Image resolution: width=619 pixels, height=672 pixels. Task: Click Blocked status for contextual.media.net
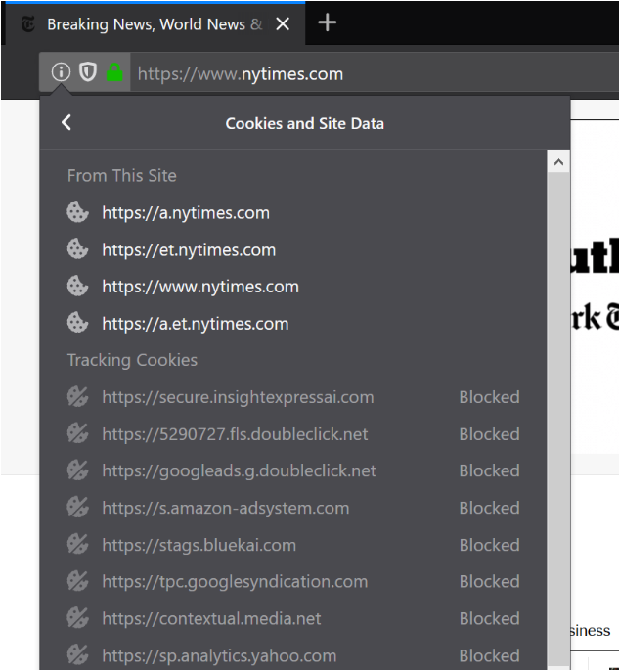[x=489, y=619]
